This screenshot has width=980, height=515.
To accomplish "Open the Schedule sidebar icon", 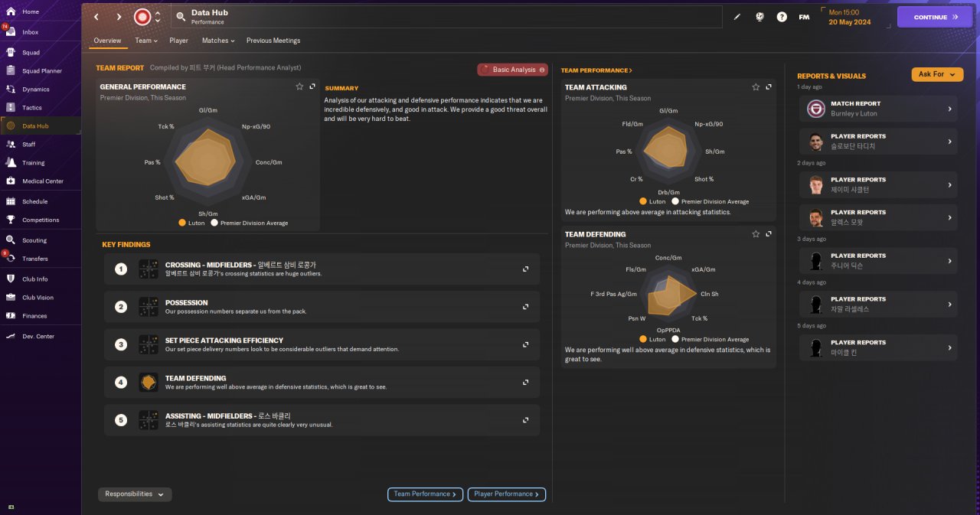I will tap(11, 201).
